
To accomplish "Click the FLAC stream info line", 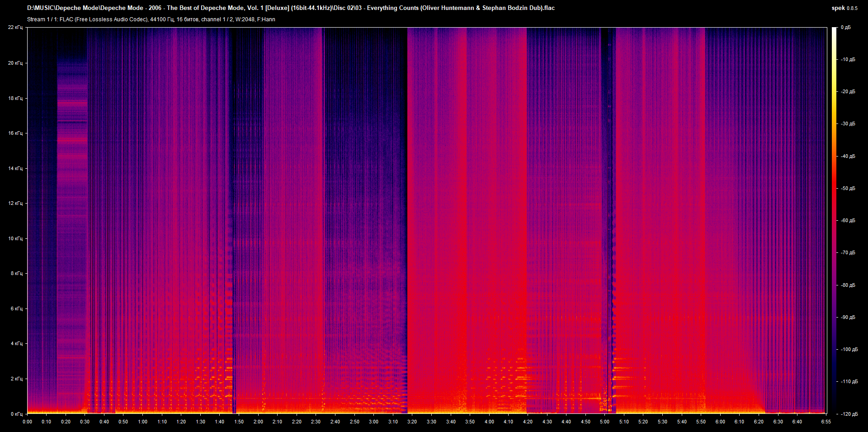I will point(151,19).
